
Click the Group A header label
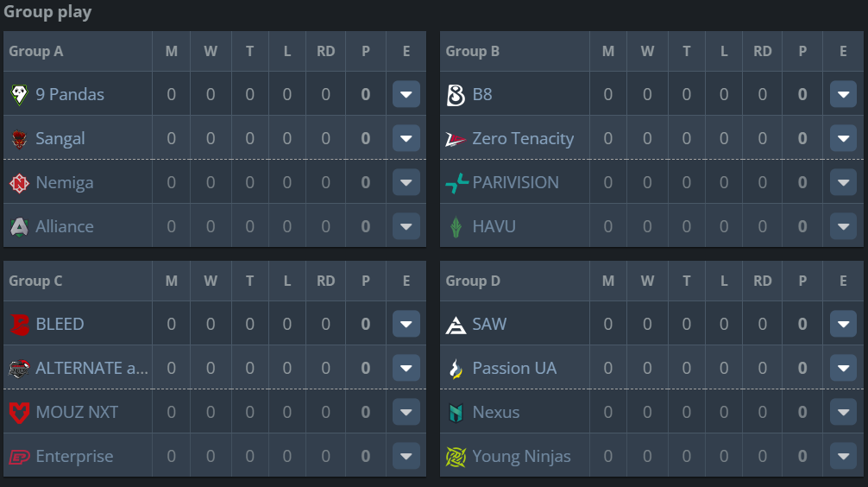coord(36,51)
